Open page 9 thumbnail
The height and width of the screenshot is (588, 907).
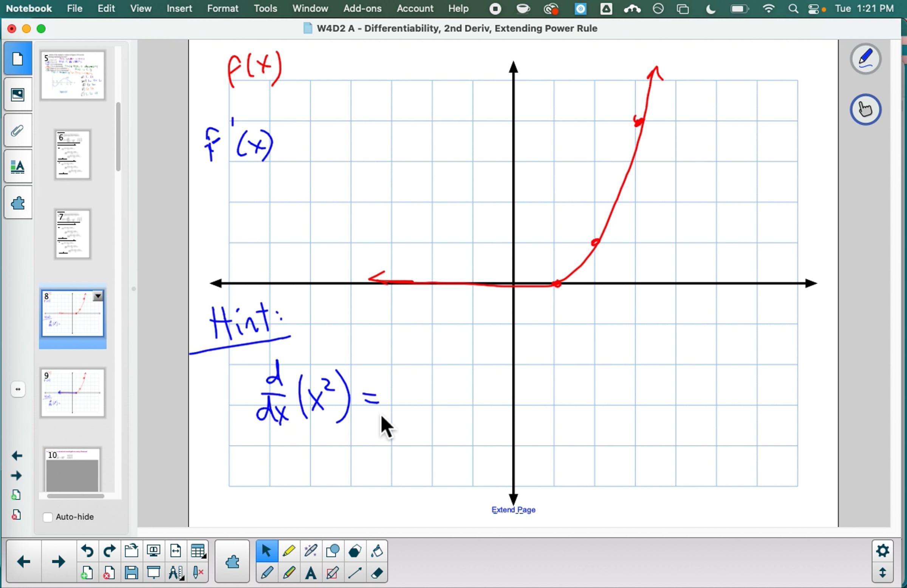point(73,393)
